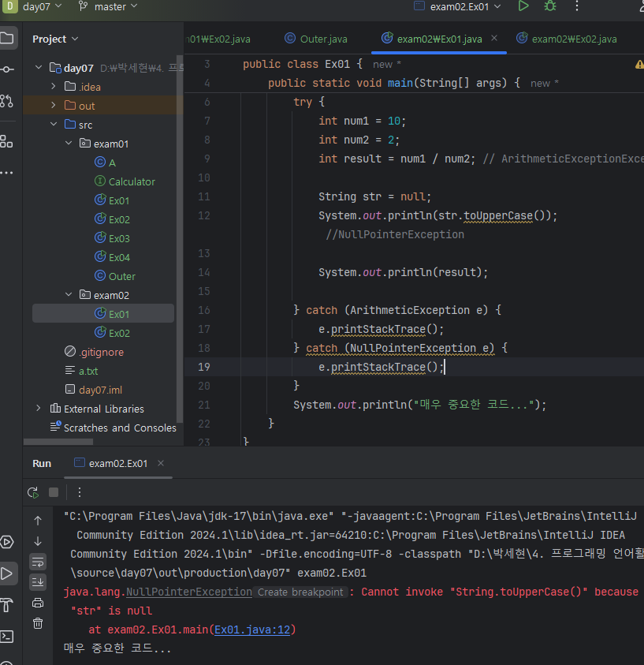This screenshot has width=644, height=665.
Task: Run the program with the green play icon
Action: tap(523, 6)
